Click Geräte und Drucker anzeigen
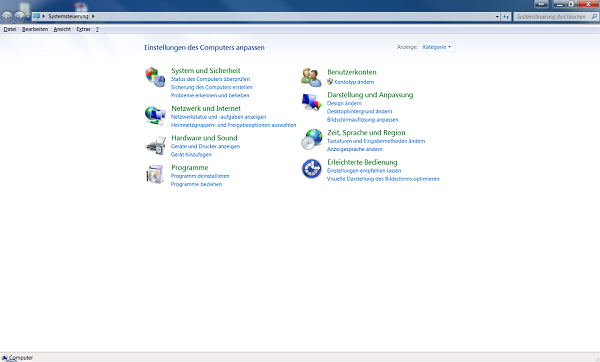Viewport: 600px width, 362px height. pos(205,146)
